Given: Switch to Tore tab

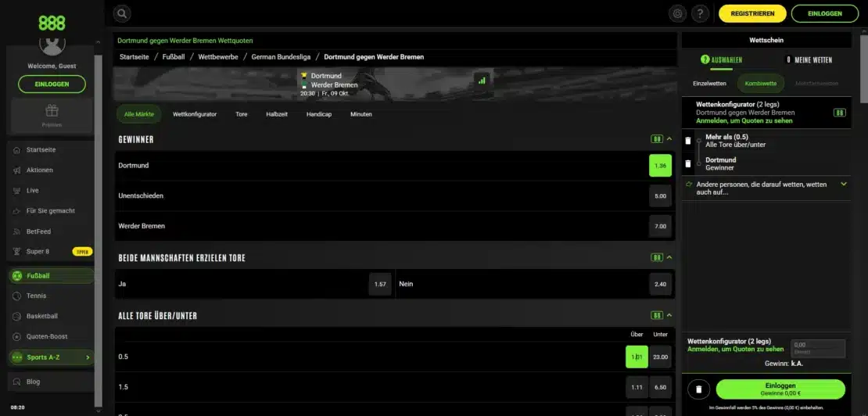Looking at the screenshot, I should (x=242, y=114).
